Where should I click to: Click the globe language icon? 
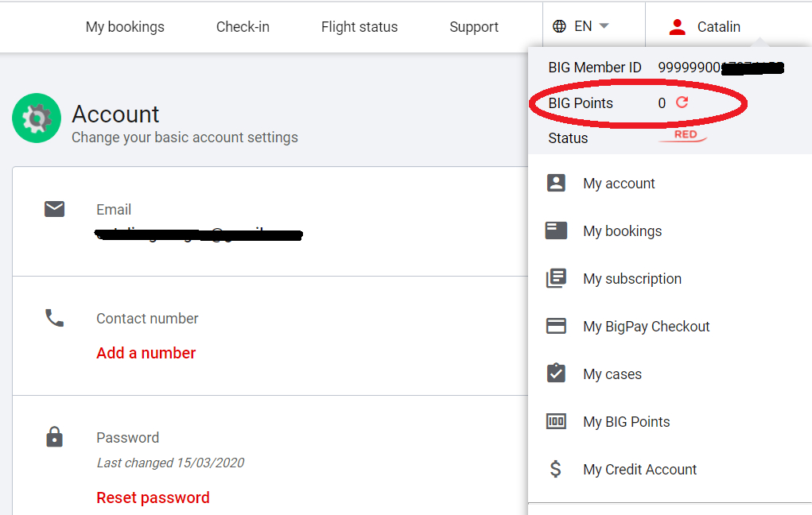(559, 26)
